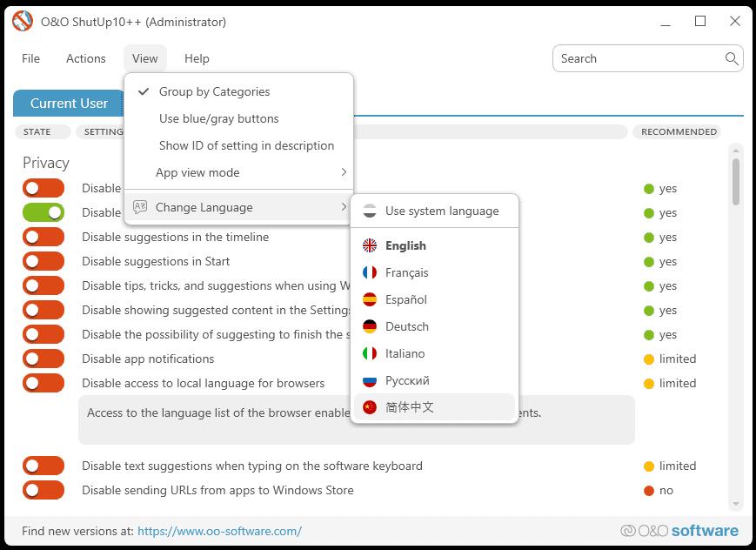Click the Spanish flag icon
This screenshot has height=550, width=756.
[370, 299]
